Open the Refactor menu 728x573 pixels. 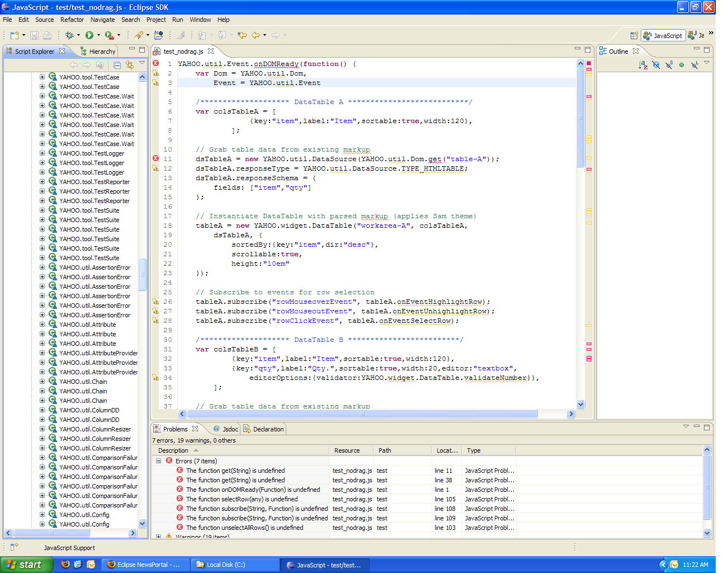[x=72, y=20]
